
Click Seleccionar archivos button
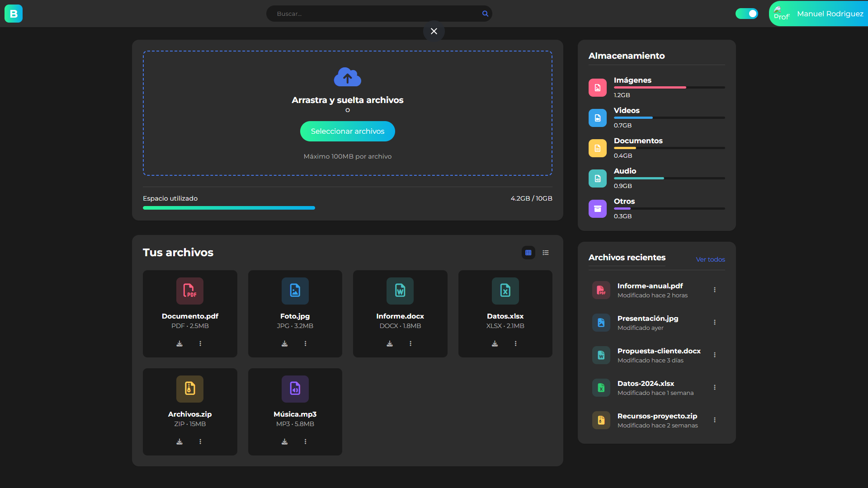click(x=347, y=131)
